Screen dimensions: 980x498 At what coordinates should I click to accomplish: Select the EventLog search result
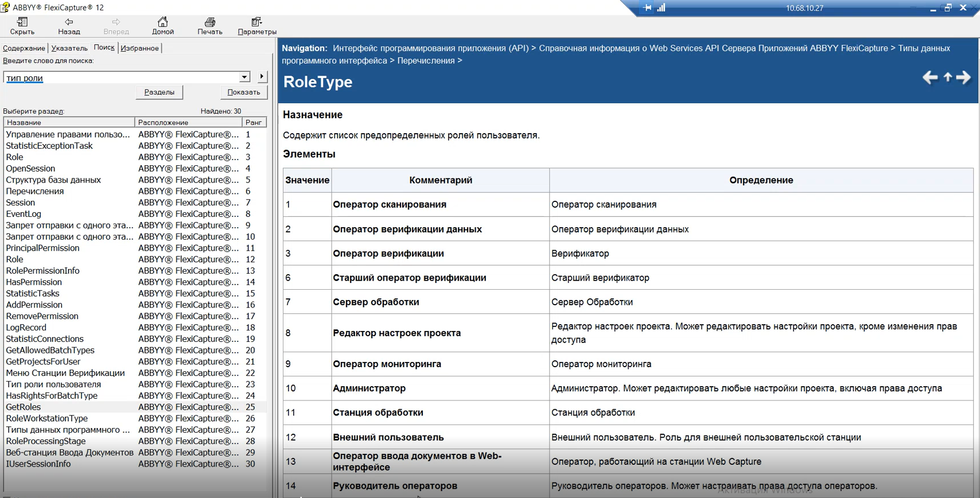24,214
